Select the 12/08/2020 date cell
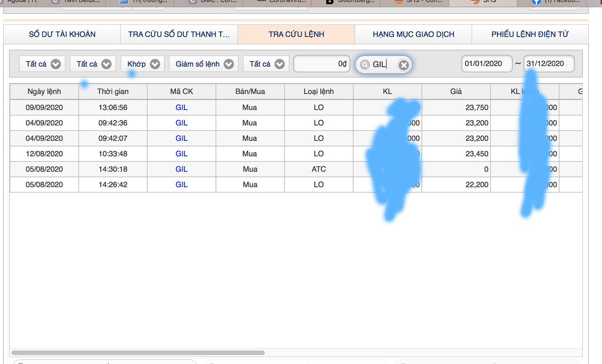602x364 pixels. click(x=44, y=154)
